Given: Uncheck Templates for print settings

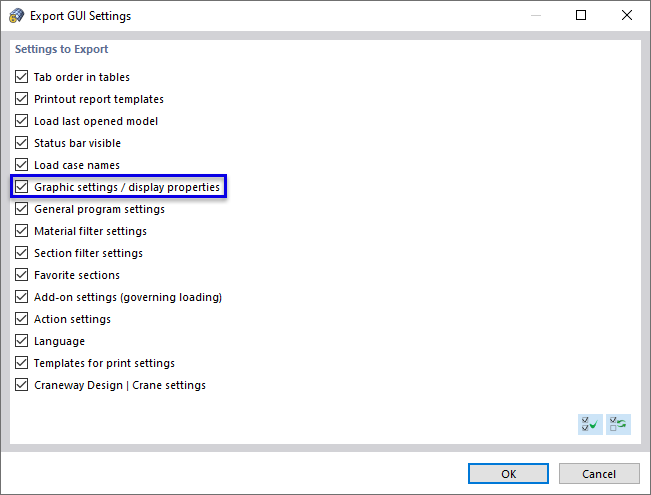Looking at the screenshot, I should pos(22,363).
